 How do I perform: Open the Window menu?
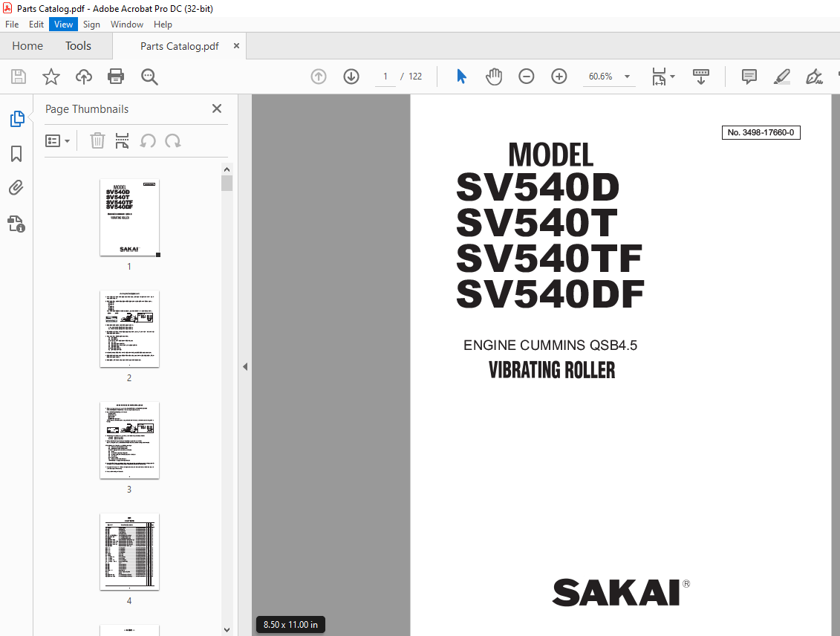tap(127, 25)
